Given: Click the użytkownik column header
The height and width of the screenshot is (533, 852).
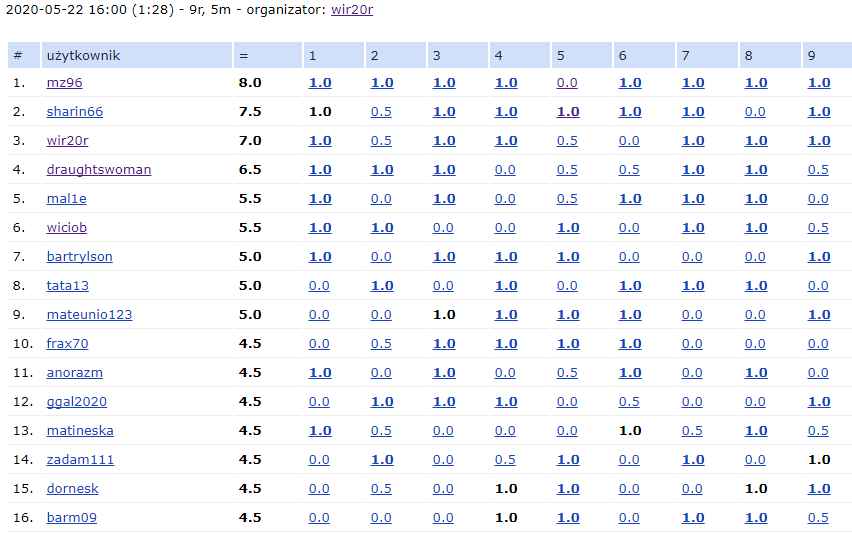Looking at the screenshot, I should (x=83, y=55).
